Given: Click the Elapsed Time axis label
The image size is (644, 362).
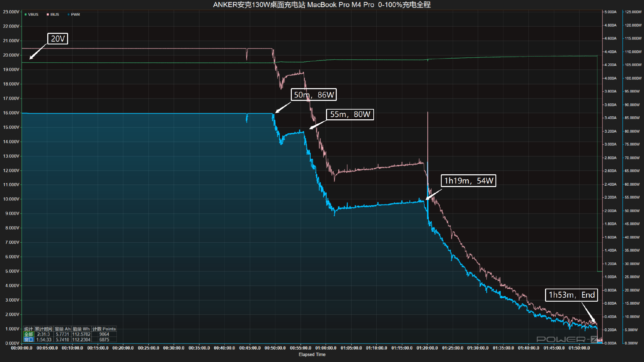Looking at the screenshot, I should [x=312, y=355].
